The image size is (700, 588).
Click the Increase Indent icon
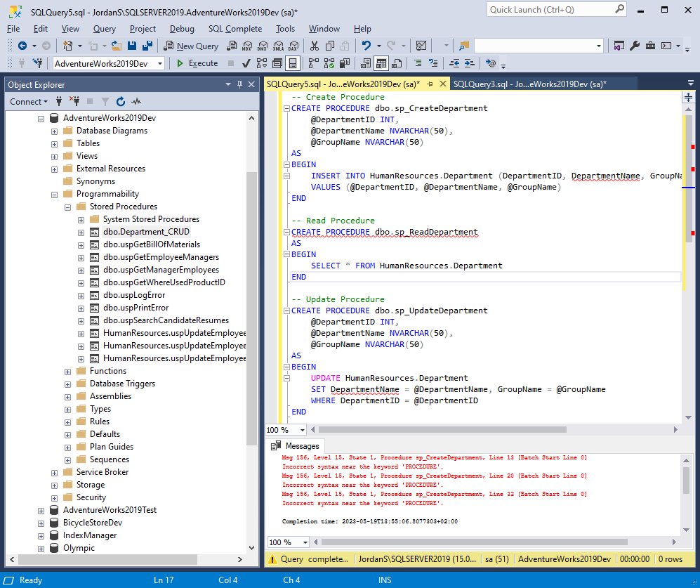[470, 63]
